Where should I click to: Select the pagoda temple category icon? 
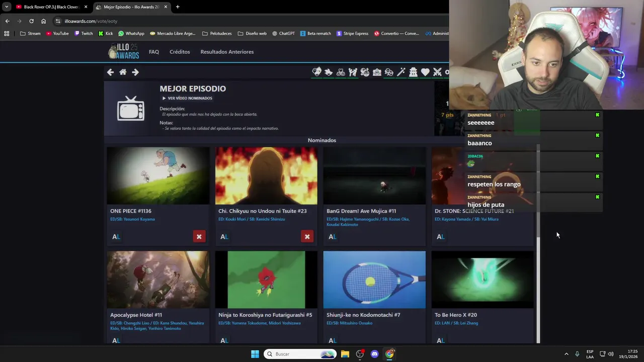(413, 72)
